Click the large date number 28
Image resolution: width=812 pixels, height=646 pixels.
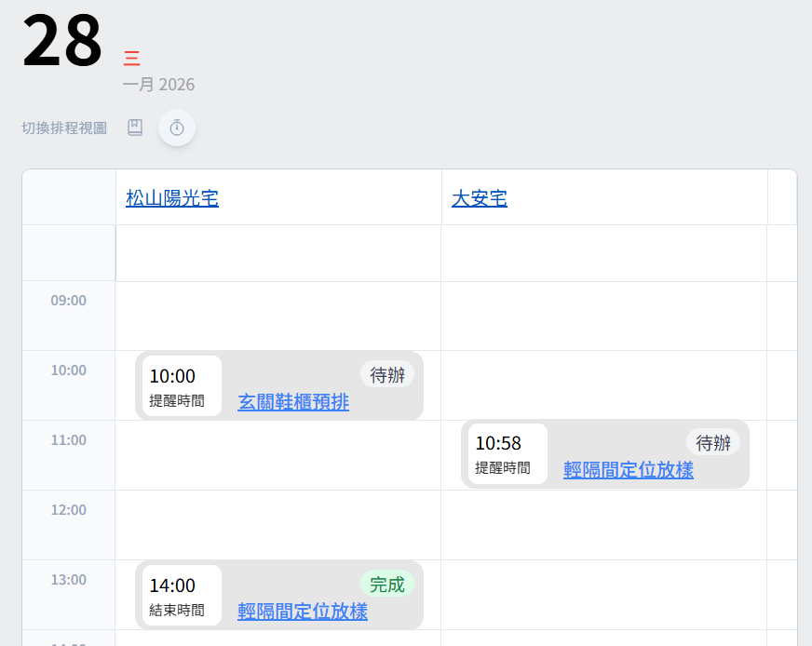coord(62,42)
